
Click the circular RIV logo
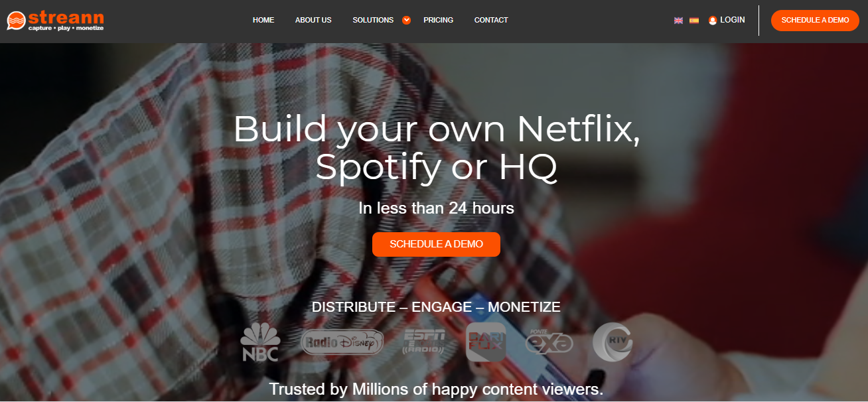(613, 342)
